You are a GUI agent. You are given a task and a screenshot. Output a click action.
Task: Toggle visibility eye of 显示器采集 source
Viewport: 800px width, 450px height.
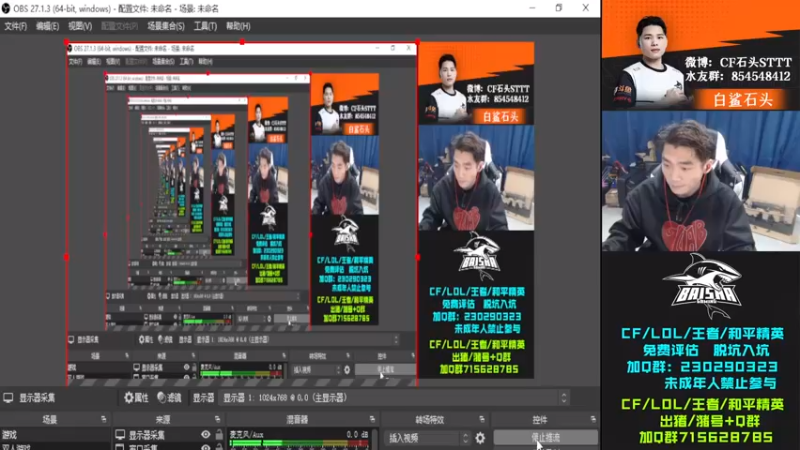pos(206,435)
